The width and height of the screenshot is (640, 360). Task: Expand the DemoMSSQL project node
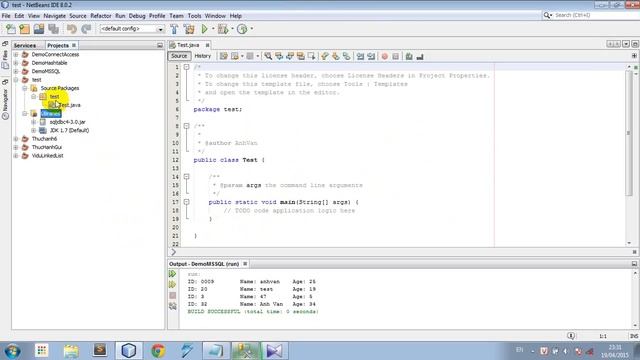[x=16, y=71]
